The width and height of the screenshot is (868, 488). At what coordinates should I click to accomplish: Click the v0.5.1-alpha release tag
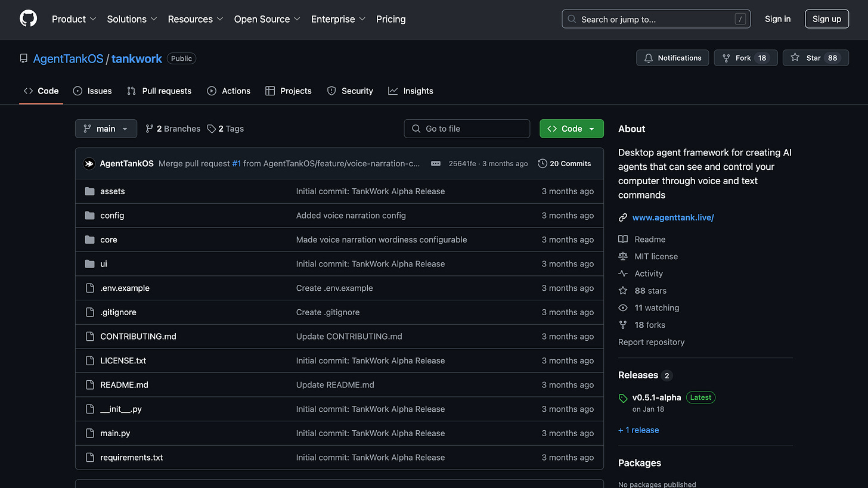[x=656, y=397]
